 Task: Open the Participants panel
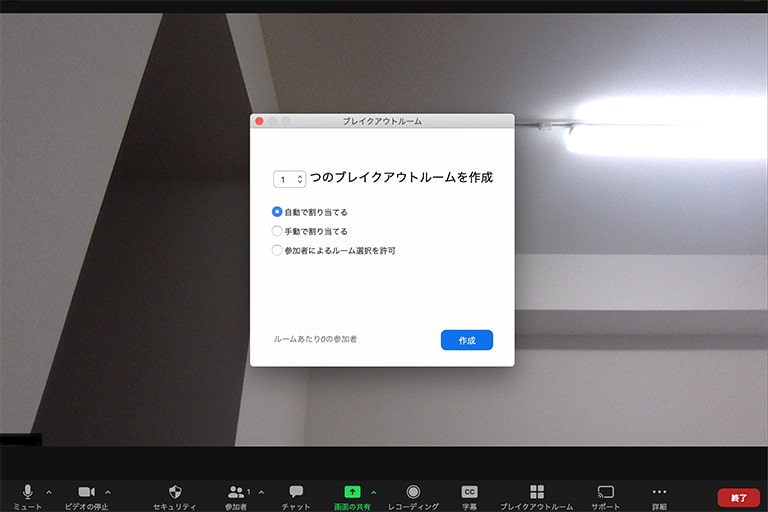click(237, 496)
